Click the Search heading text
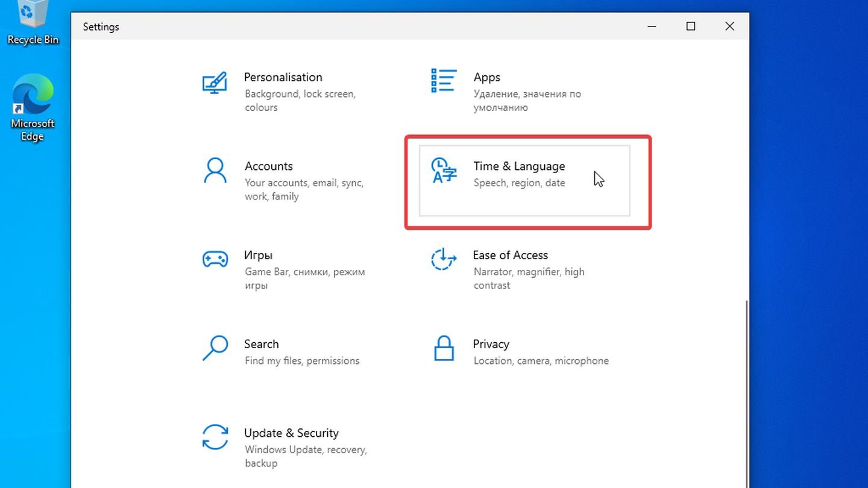 (x=261, y=344)
